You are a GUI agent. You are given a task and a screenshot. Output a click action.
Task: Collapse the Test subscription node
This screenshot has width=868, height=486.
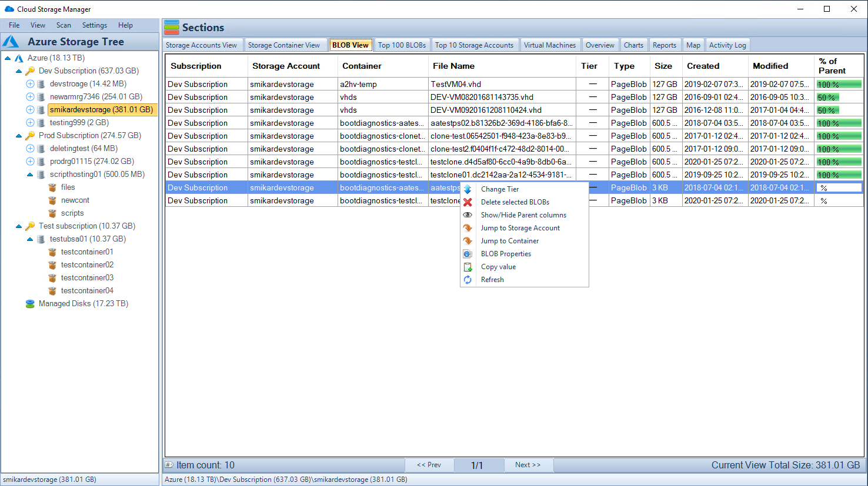pyautogui.click(x=19, y=226)
